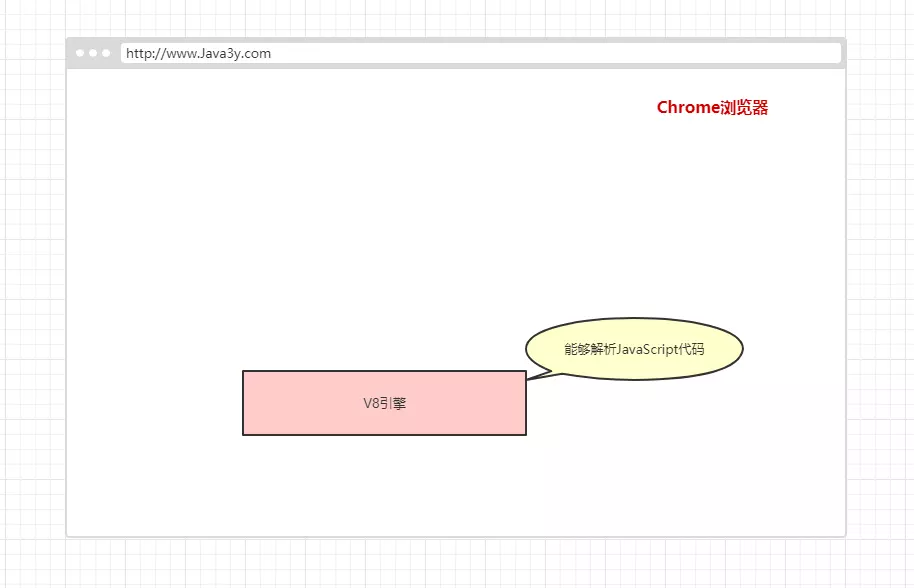Click the first window dot in mockup
This screenshot has width=914, height=588.
click(80, 53)
